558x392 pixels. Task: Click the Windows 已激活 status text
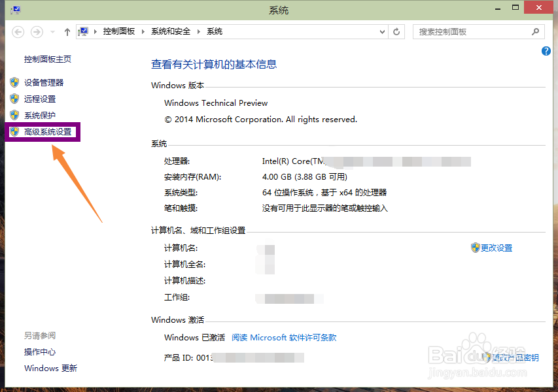pos(194,338)
